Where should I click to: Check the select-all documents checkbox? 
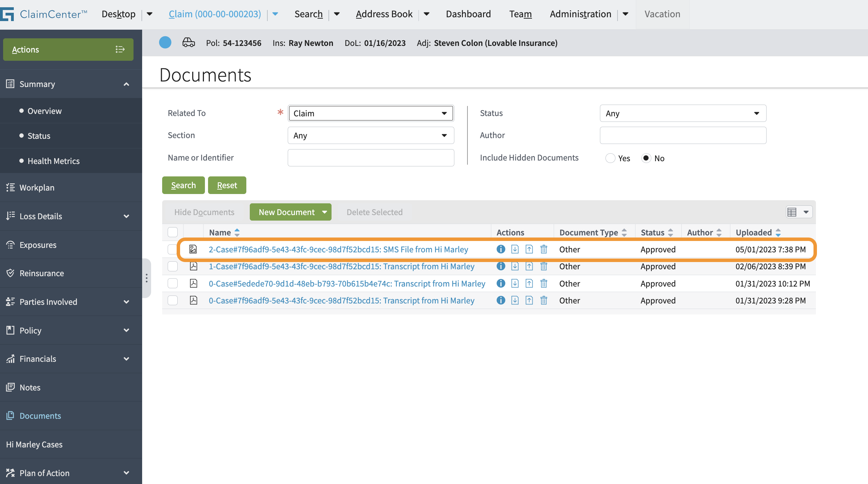[172, 232]
